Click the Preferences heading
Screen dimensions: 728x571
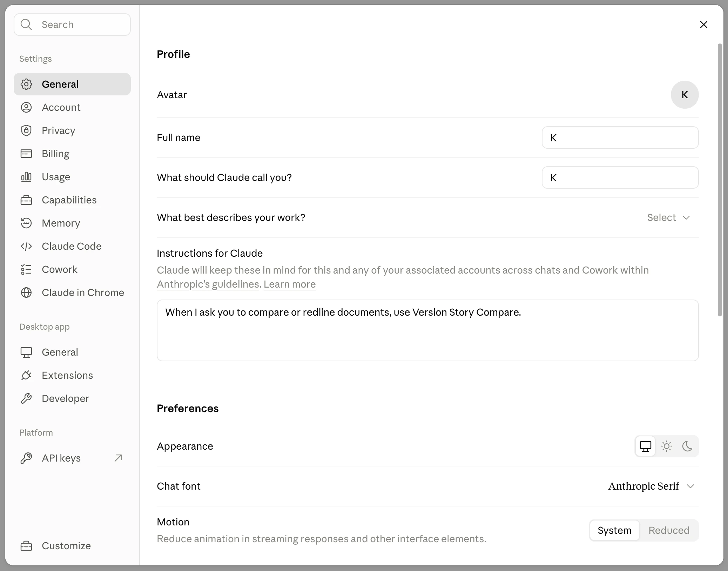(x=188, y=409)
